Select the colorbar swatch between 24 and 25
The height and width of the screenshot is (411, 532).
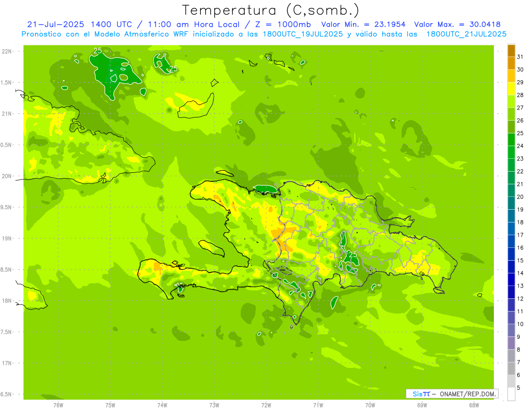511,140
